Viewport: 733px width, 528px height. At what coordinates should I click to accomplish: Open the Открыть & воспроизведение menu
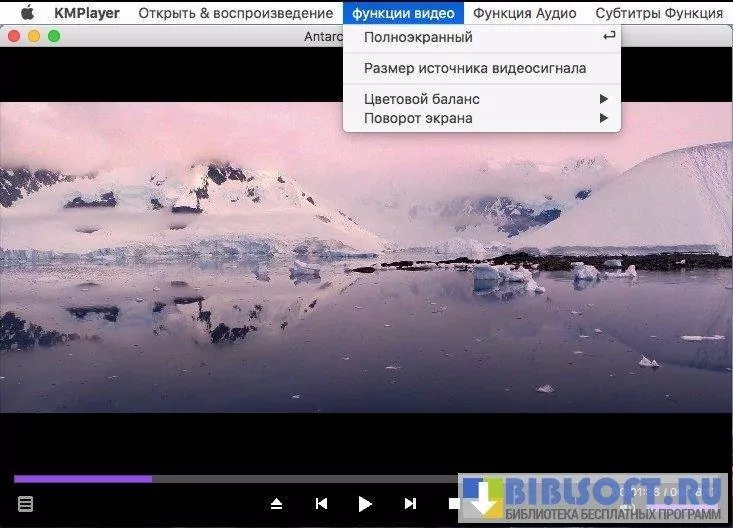pos(235,13)
